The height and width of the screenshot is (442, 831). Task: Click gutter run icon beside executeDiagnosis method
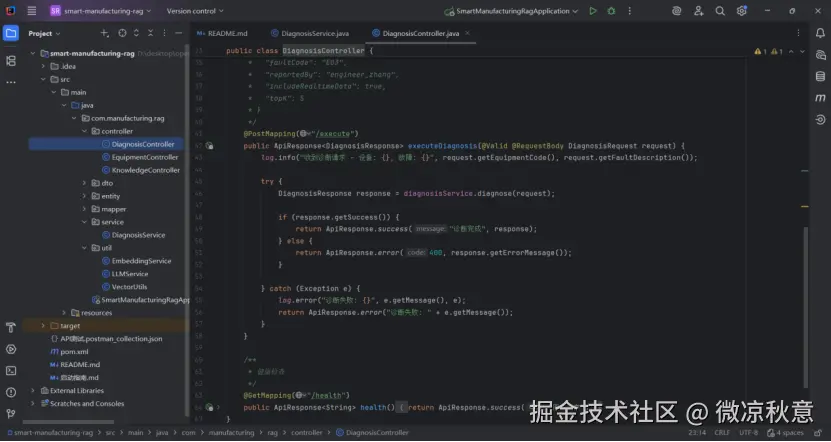tap(209, 146)
